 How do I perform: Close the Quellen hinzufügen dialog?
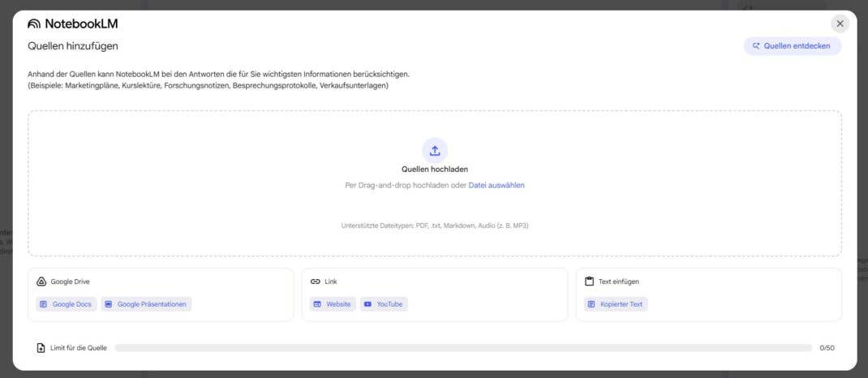point(840,24)
